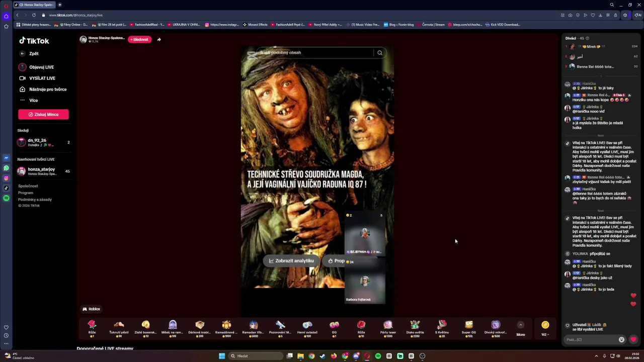
Task: Open Steam from taskbar
Action: pyautogui.click(x=323, y=356)
